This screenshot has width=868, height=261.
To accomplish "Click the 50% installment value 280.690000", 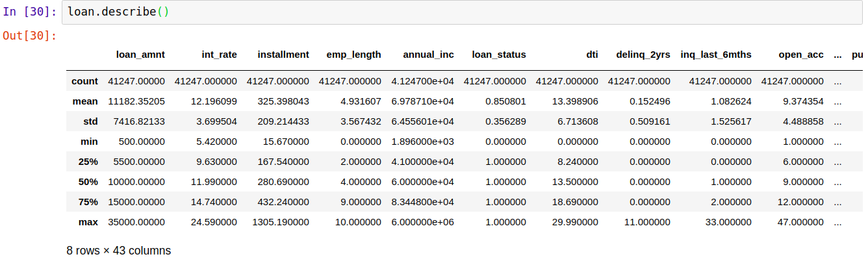I will 285,182.
